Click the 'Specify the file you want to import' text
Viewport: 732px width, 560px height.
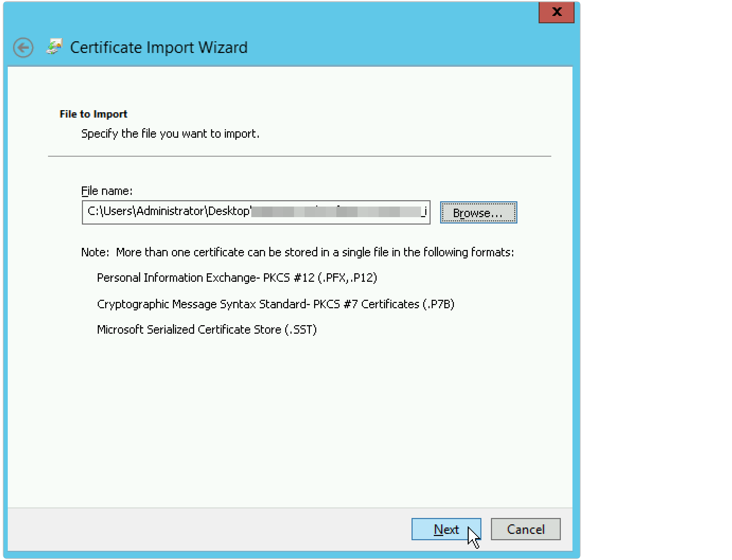click(x=170, y=134)
